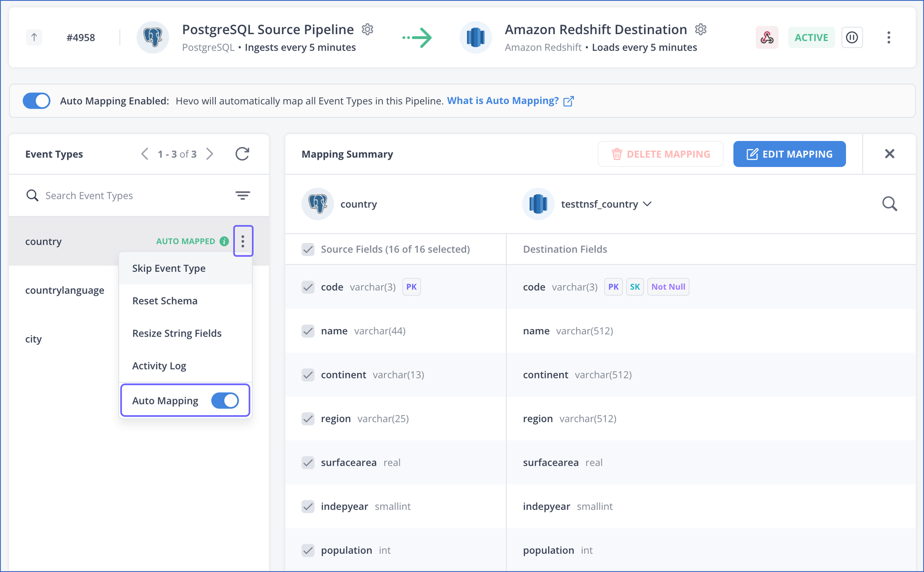Click the What is Auto Mapping? link
Screen dimensions: 924x572
click(x=502, y=100)
